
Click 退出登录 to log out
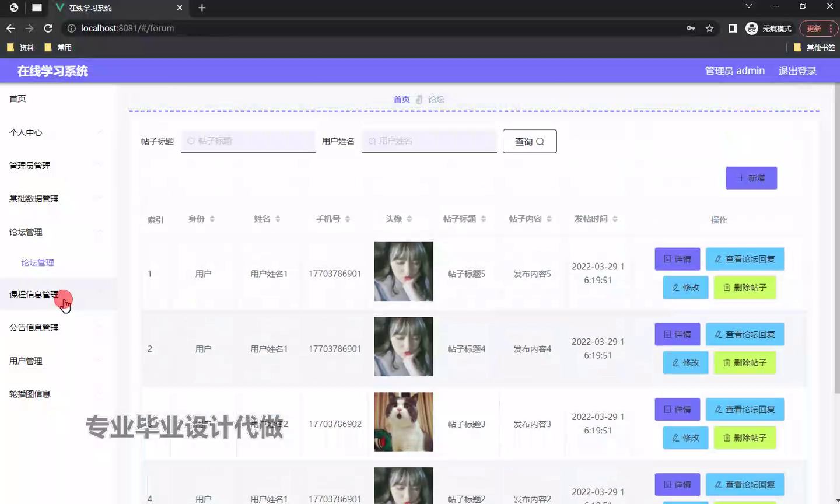tap(797, 71)
